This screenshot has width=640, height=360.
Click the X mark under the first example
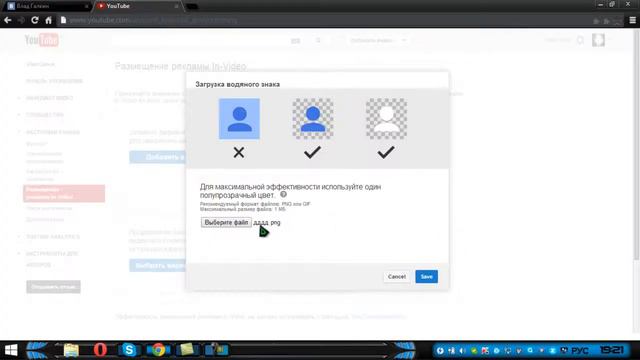[x=239, y=153]
